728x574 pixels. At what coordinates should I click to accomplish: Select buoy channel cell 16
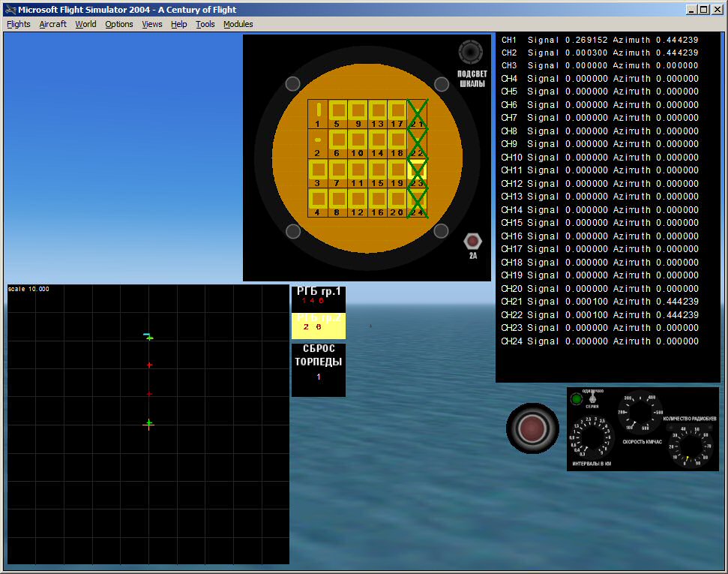point(377,202)
